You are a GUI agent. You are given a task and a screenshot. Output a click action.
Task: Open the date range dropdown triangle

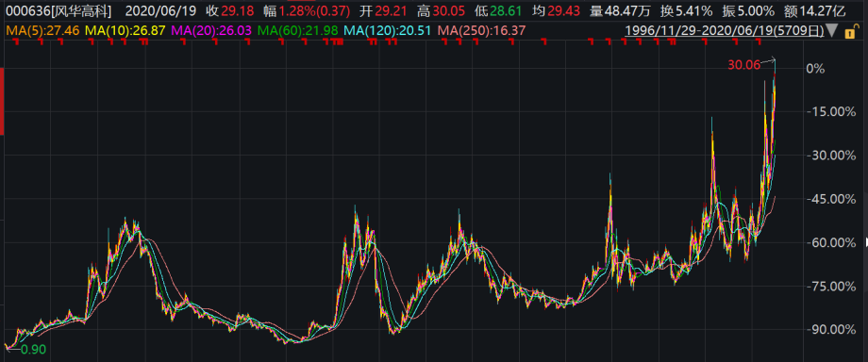click(832, 31)
